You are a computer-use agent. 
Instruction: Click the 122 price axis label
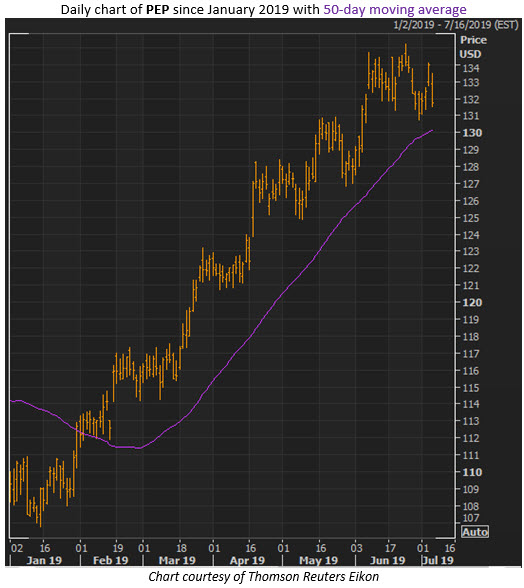point(471,268)
